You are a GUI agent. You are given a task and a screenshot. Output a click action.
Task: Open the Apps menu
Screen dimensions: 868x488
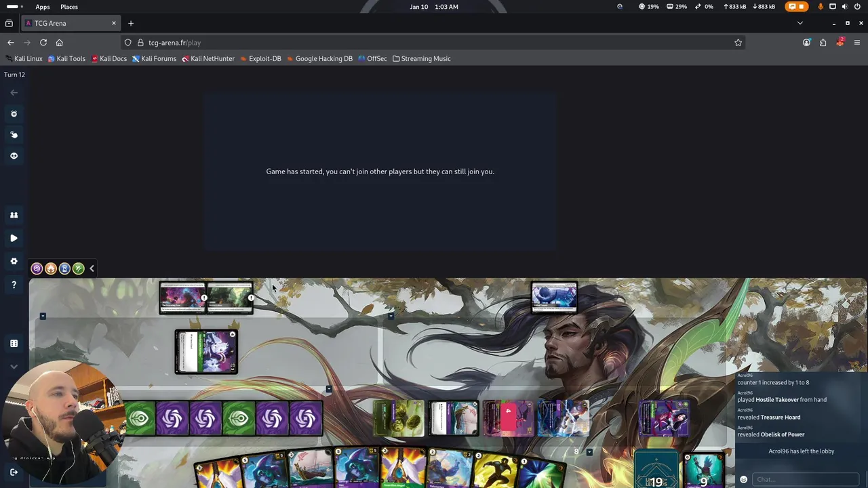point(43,7)
